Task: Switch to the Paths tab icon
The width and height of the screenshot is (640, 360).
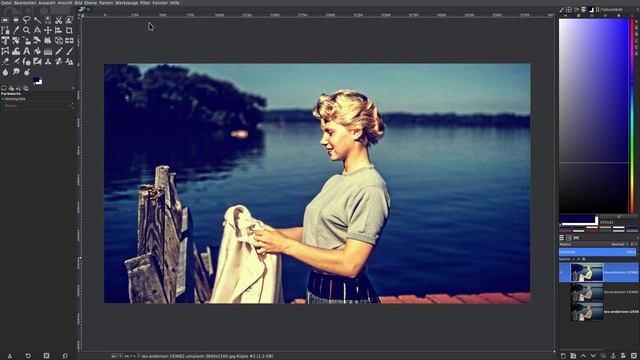Action: pos(576,238)
